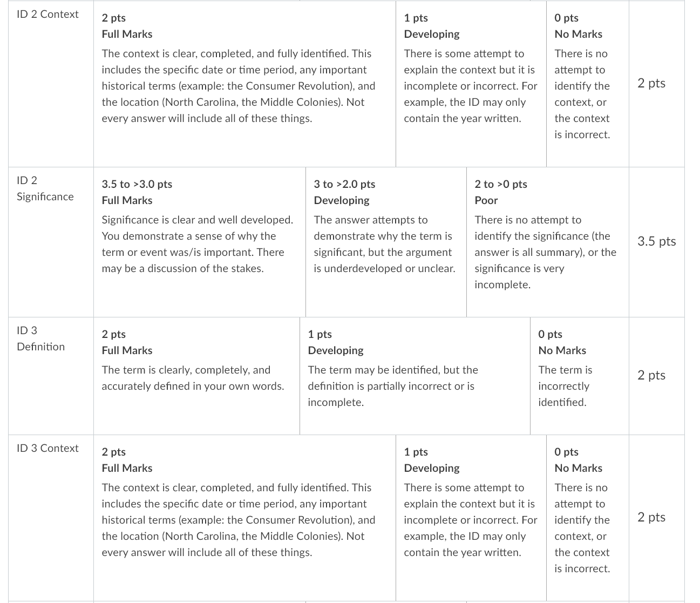Choose ID 2 Significance Poor cell

coord(547,242)
